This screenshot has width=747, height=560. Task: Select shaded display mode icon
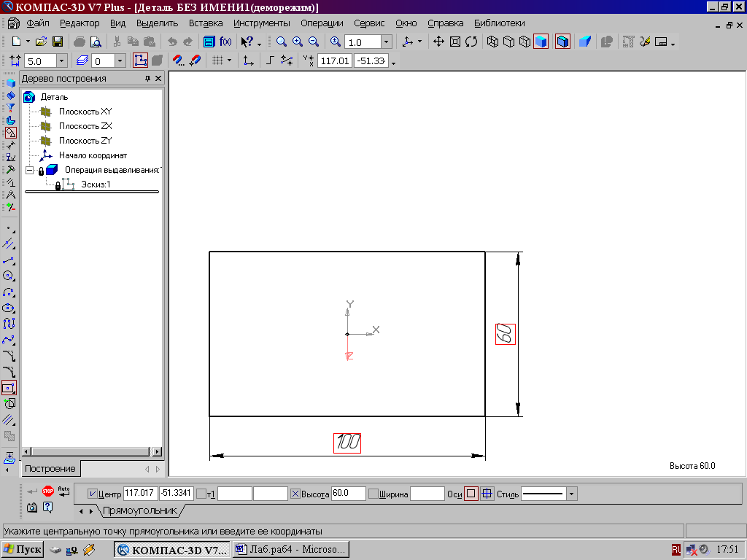[541, 42]
